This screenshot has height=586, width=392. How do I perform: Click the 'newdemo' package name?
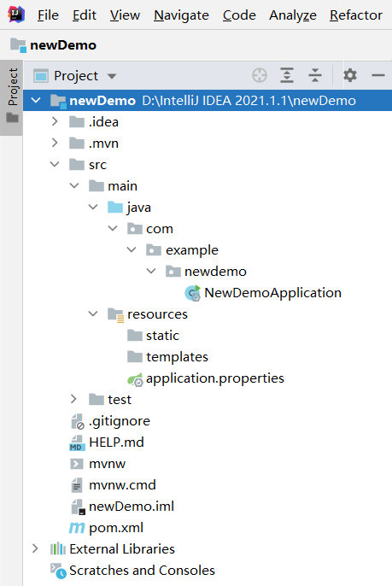point(215,272)
